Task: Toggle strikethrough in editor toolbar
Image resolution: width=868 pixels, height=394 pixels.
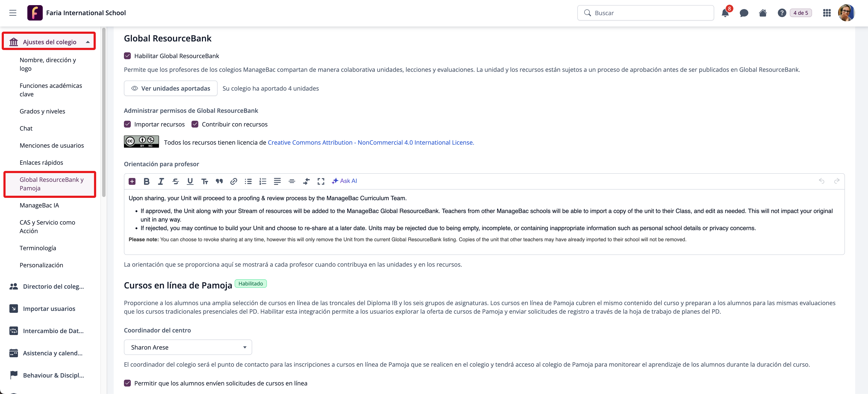Action: [175, 181]
